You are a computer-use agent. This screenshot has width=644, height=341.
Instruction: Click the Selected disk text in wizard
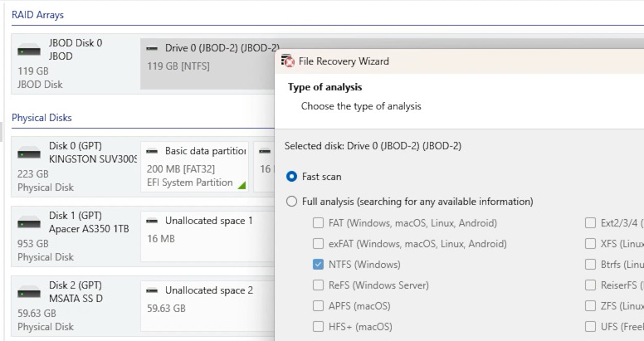[x=373, y=146]
